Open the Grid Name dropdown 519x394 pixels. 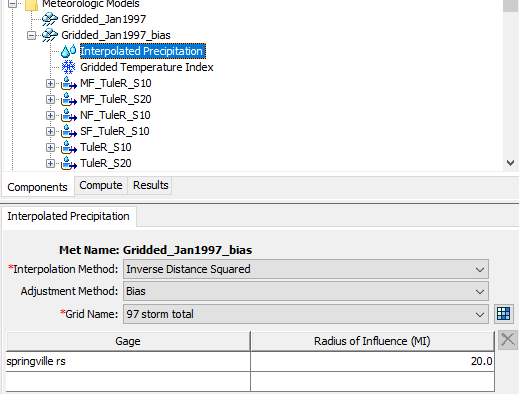click(x=306, y=314)
